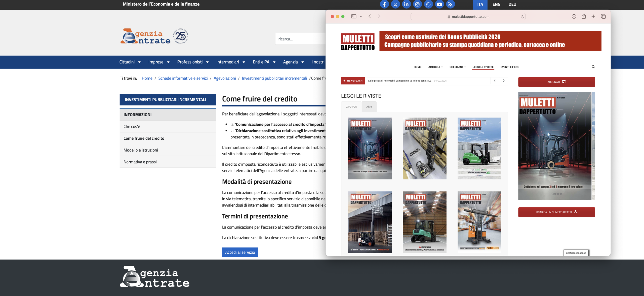Open the Facebook social icon
The width and height of the screenshot is (644, 296).
(x=384, y=4)
